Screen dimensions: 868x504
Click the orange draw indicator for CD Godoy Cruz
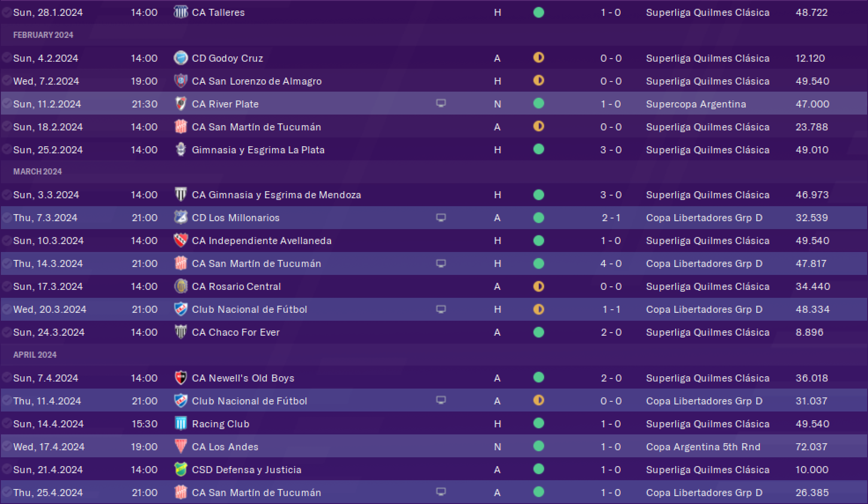pos(538,58)
